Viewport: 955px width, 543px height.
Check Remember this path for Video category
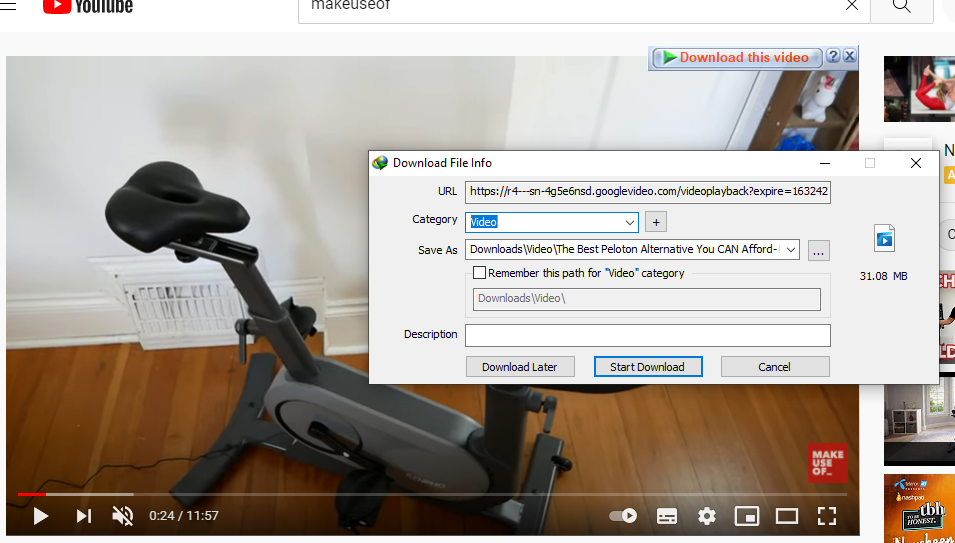[480, 273]
